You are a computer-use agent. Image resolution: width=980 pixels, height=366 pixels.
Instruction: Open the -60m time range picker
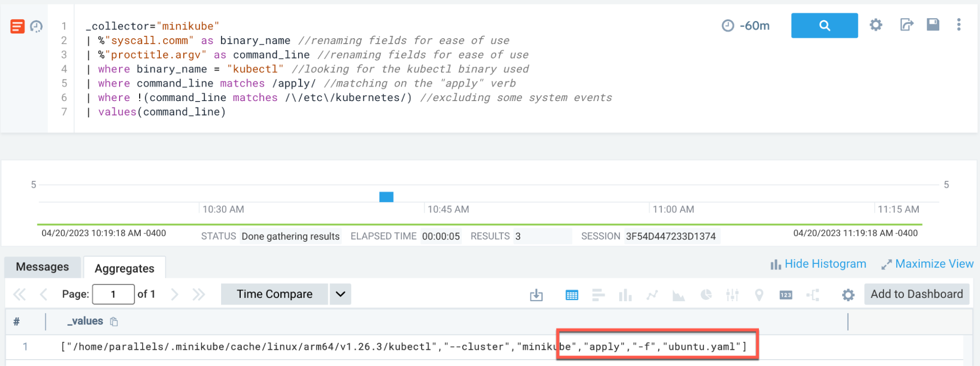[x=746, y=26]
